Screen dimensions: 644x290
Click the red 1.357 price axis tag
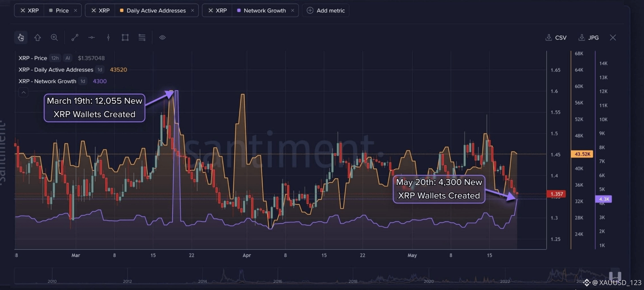coord(556,194)
